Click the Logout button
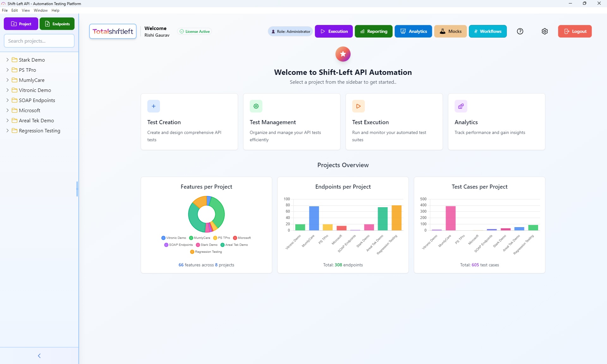 (574, 31)
